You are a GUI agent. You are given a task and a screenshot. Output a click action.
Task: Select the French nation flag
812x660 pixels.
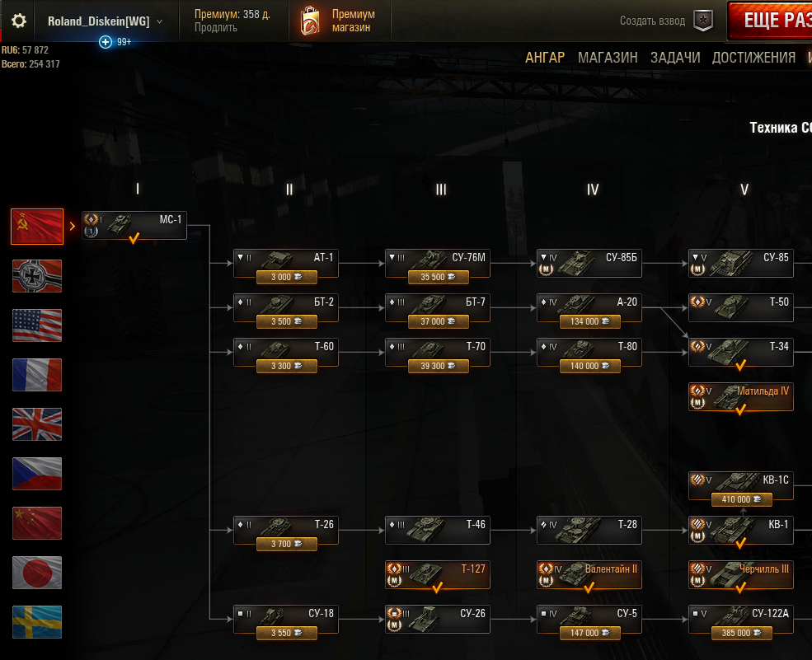coord(37,375)
